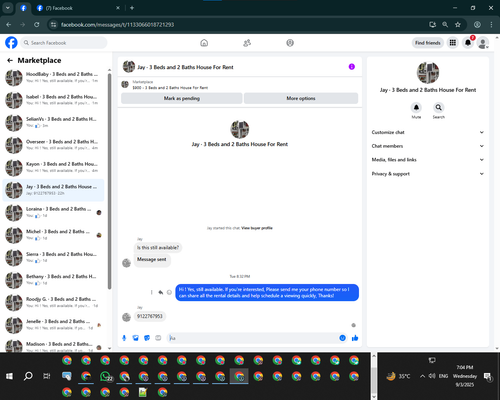
Task: Open Chrome three-dot menu
Action: pyautogui.click(x=491, y=25)
